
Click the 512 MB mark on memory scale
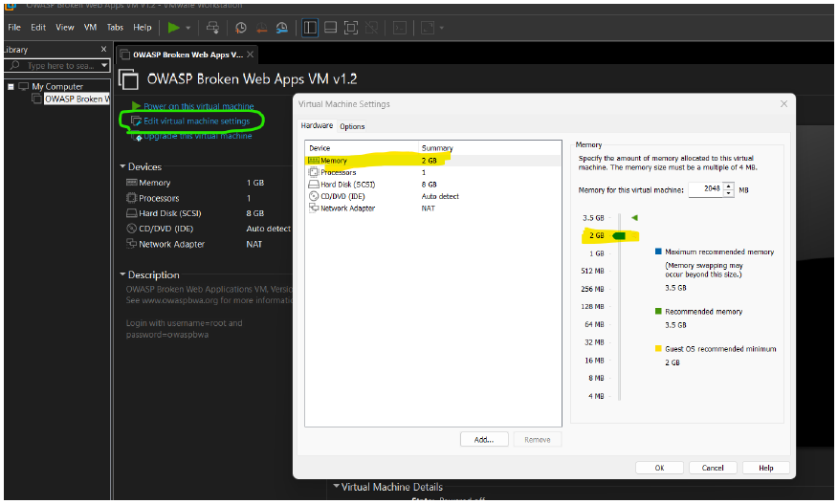pos(592,271)
